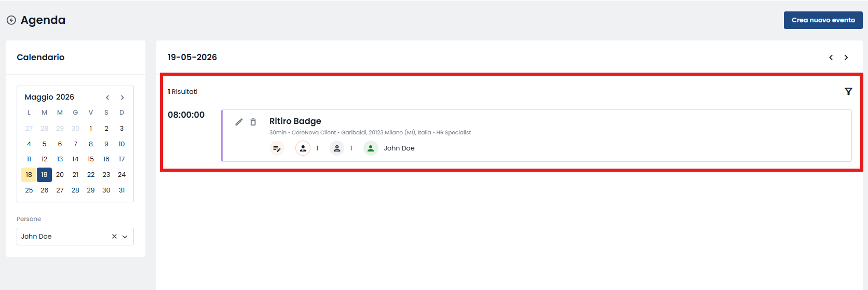Expand the Persone dropdown arrow

coord(125,237)
